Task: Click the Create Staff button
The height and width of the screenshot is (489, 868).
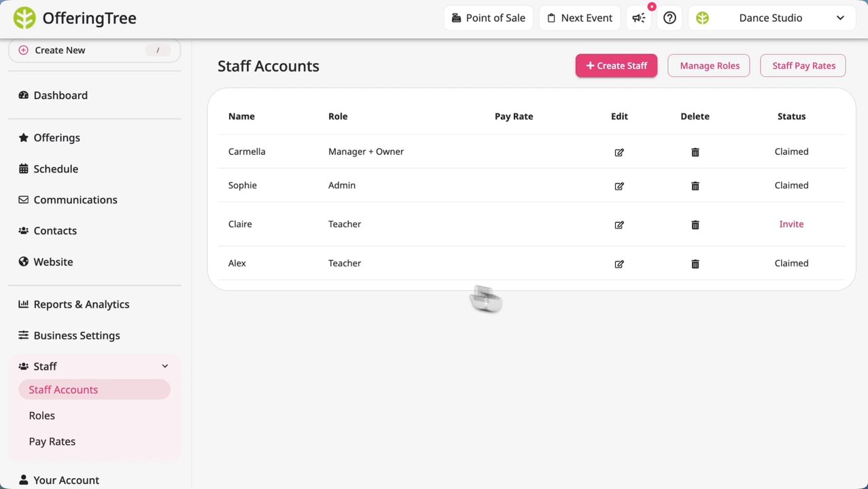Action: (616, 66)
